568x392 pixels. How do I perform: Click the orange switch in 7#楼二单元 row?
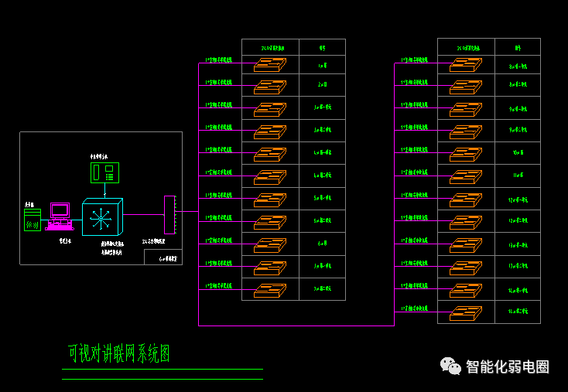(x=270, y=291)
